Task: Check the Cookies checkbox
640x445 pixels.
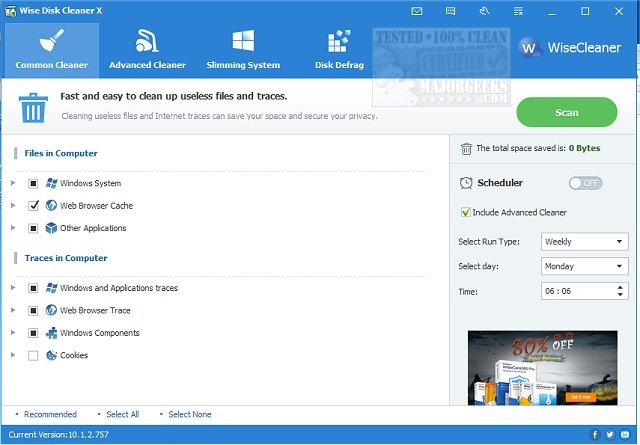Action: pyautogui.click(x=33, y=355)
